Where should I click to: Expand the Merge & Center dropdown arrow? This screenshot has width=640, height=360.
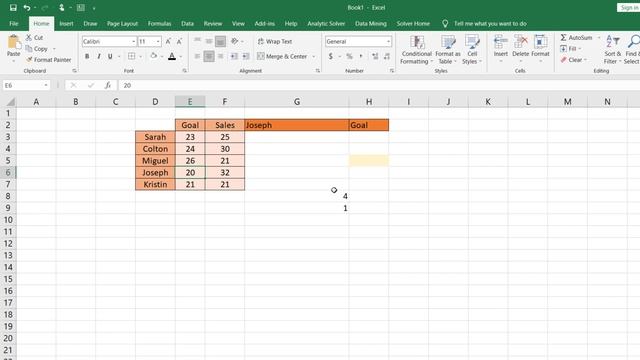pos(314,56)
